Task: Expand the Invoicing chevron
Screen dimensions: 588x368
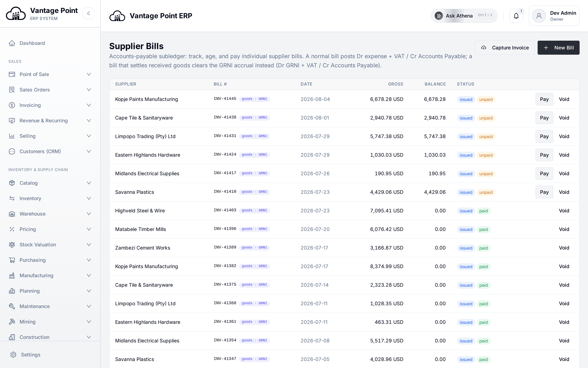Action: [x=89, y=105]
